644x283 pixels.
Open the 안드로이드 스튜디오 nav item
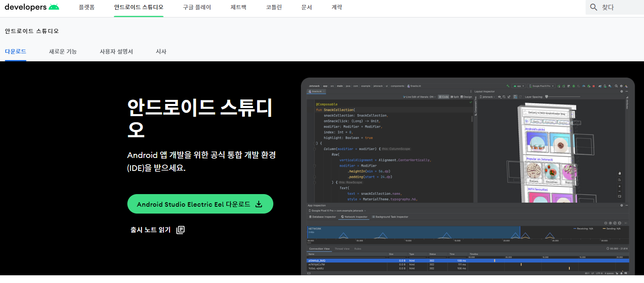(x=139, y=7)
